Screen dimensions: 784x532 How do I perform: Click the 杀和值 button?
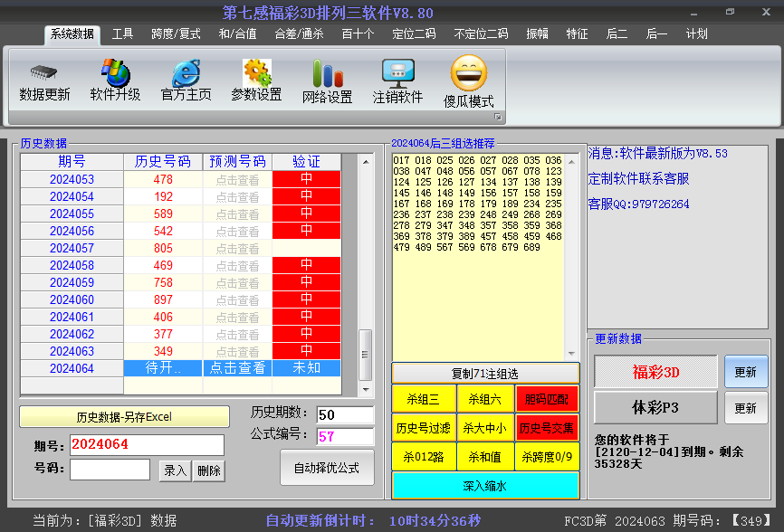coord(485,457)
